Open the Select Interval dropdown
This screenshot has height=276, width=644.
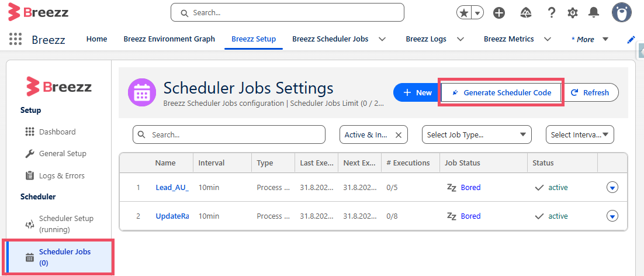click(580, 134)
